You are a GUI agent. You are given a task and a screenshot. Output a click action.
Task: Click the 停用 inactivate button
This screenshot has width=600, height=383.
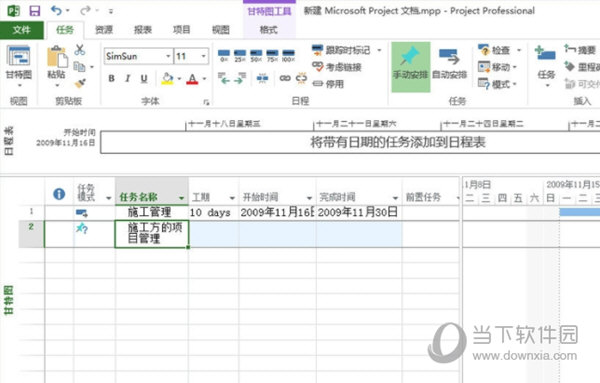(328, 84)
